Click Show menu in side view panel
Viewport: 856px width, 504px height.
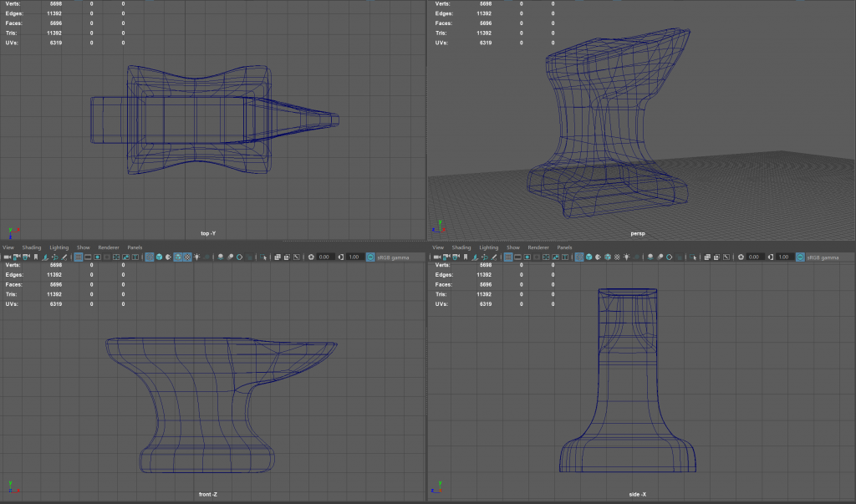pyautogui.click(x=512, y=248)
